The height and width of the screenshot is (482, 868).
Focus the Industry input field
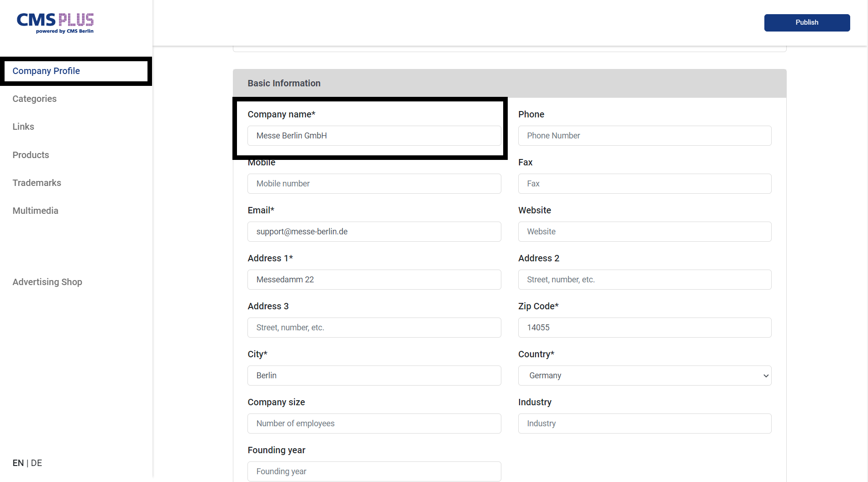[644, 424]
